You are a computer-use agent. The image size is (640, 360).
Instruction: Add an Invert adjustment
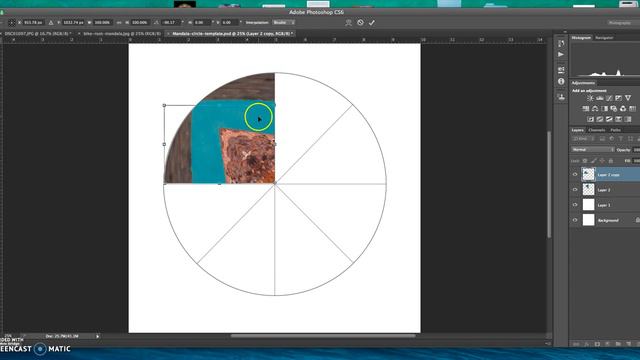(x=591, y=119)
